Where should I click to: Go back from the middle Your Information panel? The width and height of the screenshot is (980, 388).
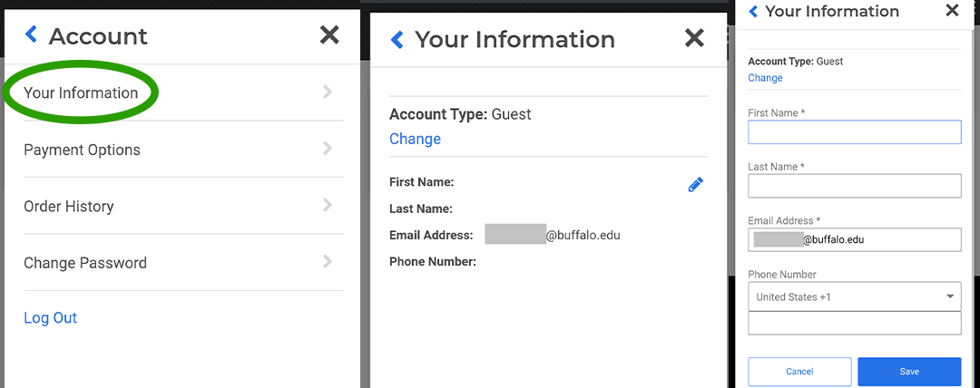pos(397,39)
